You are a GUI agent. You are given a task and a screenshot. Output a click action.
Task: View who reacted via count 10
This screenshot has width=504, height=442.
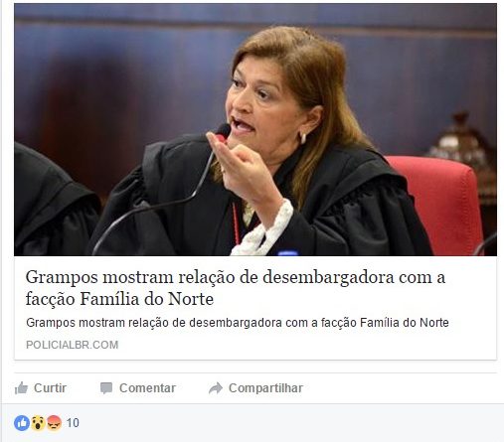pos(73,423)
